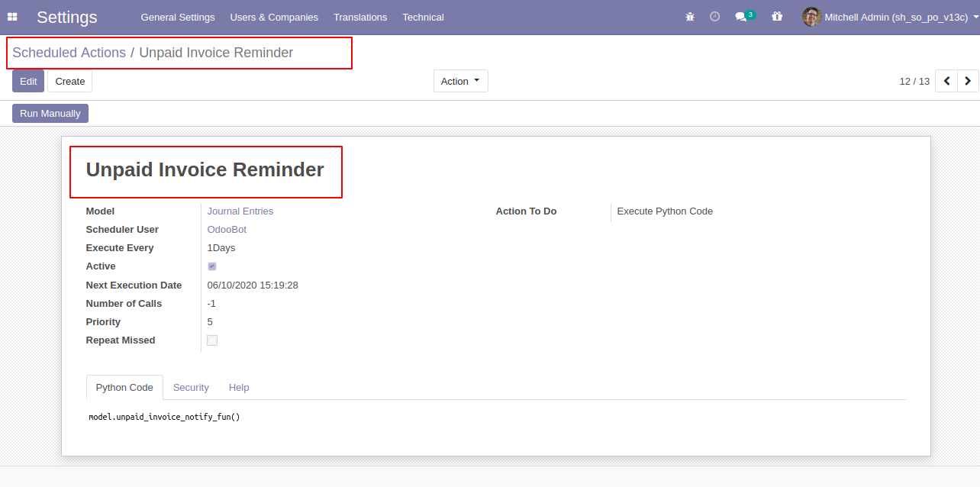Open the activities clock icon
The height and width of the screenshot is (487, 980).
tap(714, 17)
